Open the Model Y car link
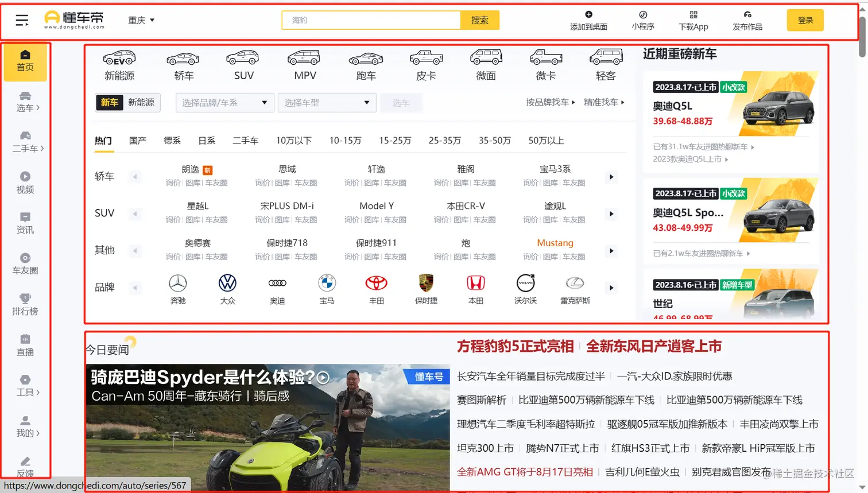This screenshot has height=493, width=868. pos(377,206)
